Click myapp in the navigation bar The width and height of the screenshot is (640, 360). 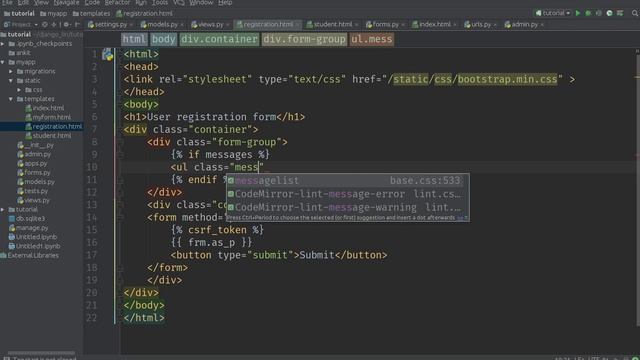click(53, 13)
